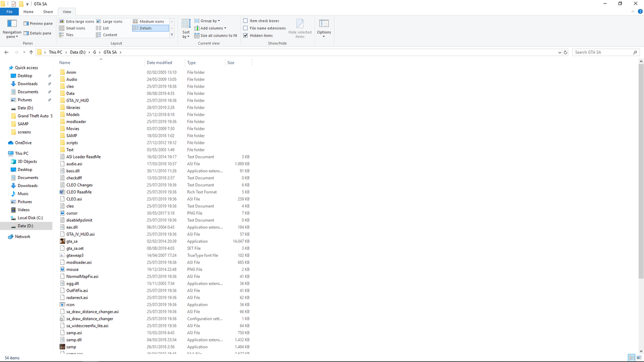Select the View ribbon tab

pos(66,12)
